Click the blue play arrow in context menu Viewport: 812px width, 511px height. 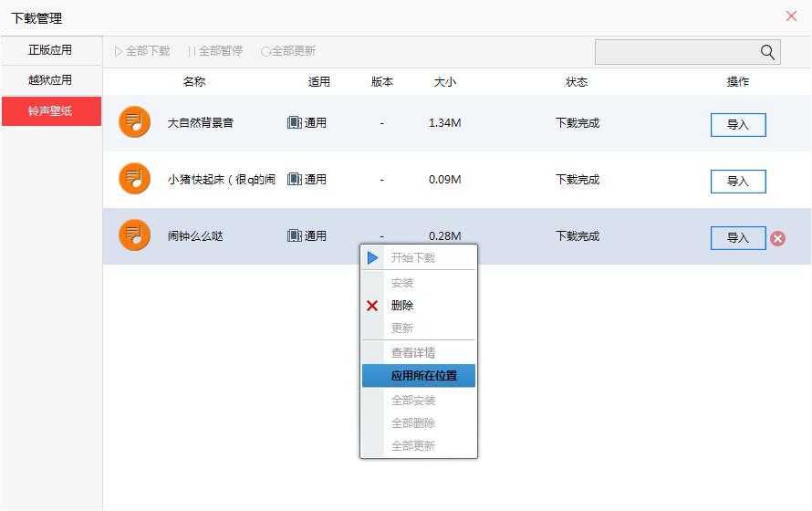[372, 258]
